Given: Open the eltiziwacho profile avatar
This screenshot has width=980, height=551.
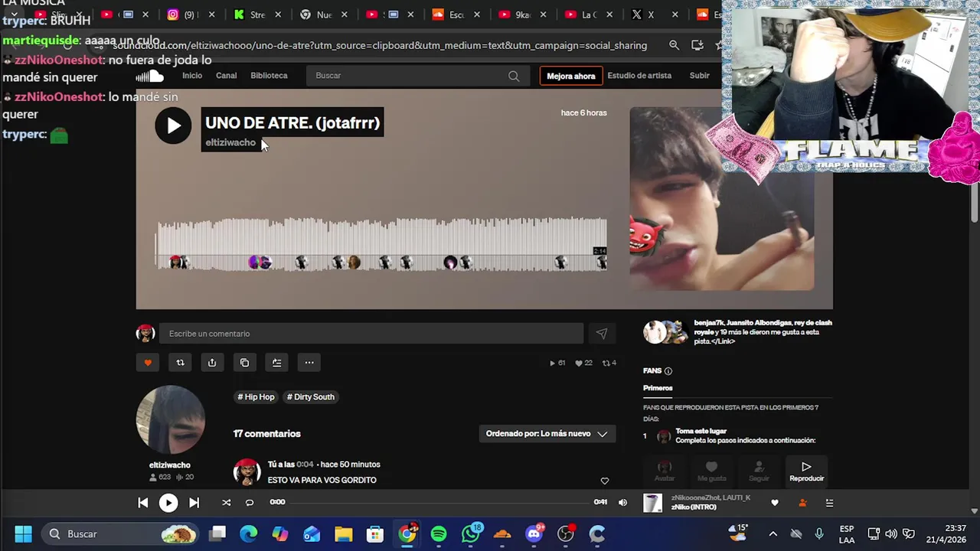Looking at the screenshot, I should [170, 419].
